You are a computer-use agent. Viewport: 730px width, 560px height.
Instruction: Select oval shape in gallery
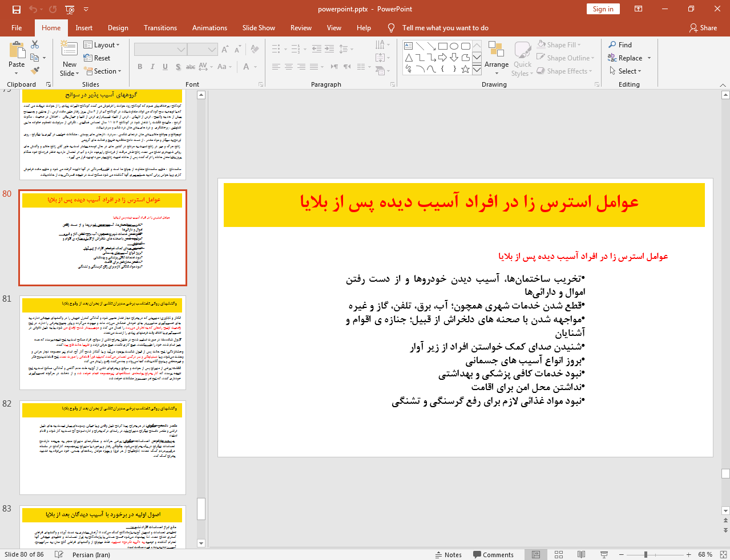pyautogui.click(x=454, y=46)
